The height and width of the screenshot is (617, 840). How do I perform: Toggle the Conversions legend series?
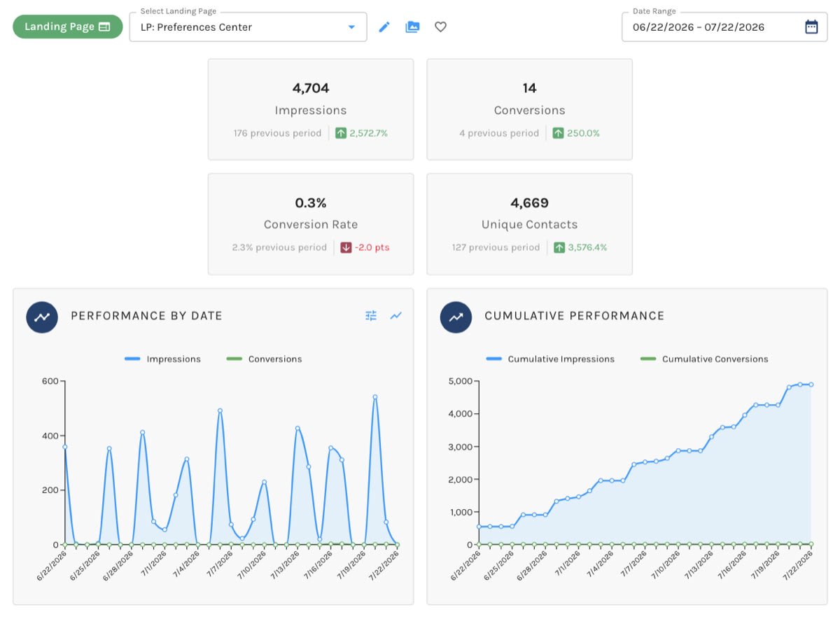click(264, 359)
